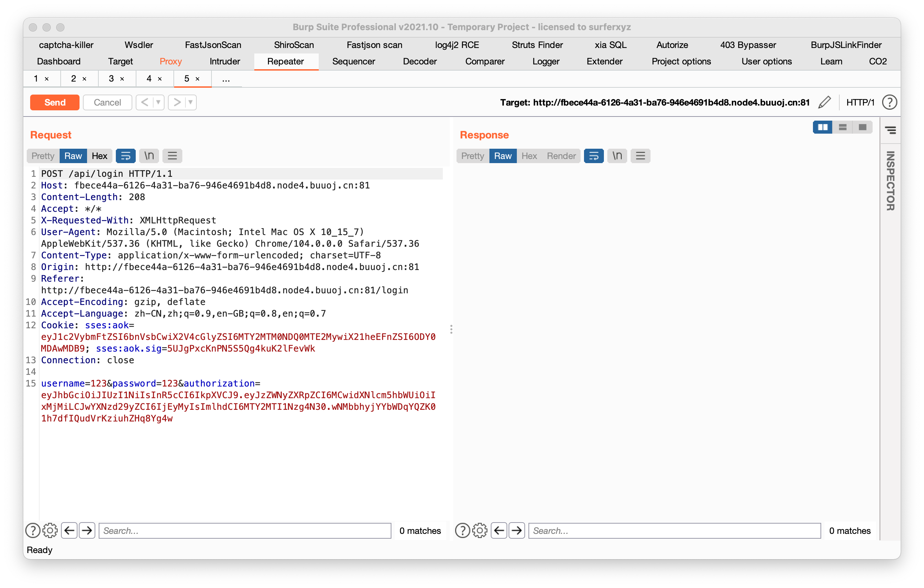Open the back history dropdown arrow
This screenshot has width=924, height=588.
158,102
